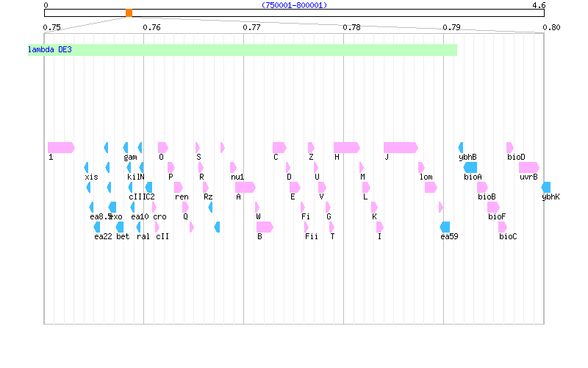Select the blue ea59 gene arrow
Screen dimensions: 588x368
pos(445,227)
